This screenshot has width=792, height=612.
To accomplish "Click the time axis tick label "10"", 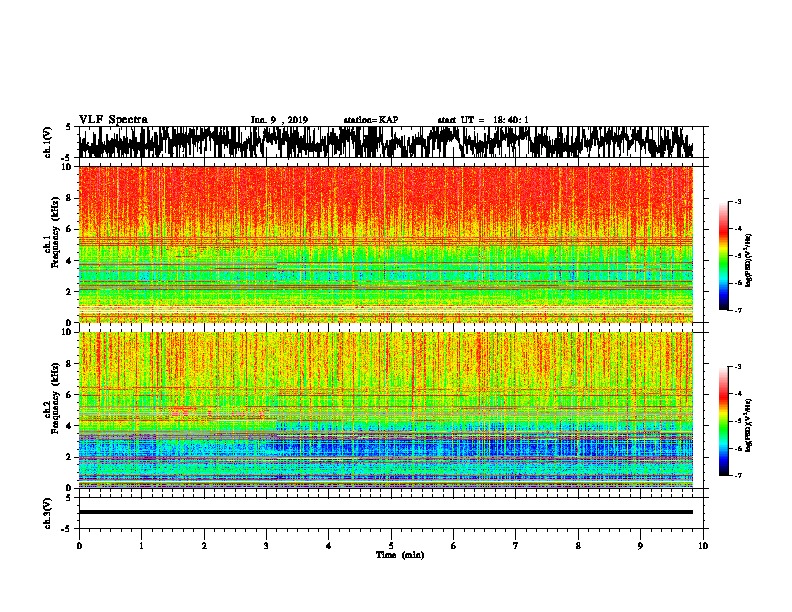I will (x=703, y=546).
